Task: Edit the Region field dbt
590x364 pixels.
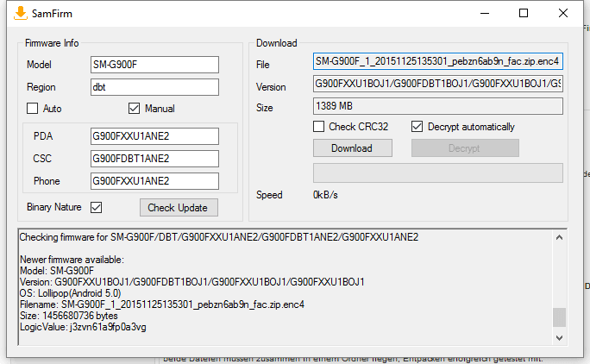Action: point(154,87)
